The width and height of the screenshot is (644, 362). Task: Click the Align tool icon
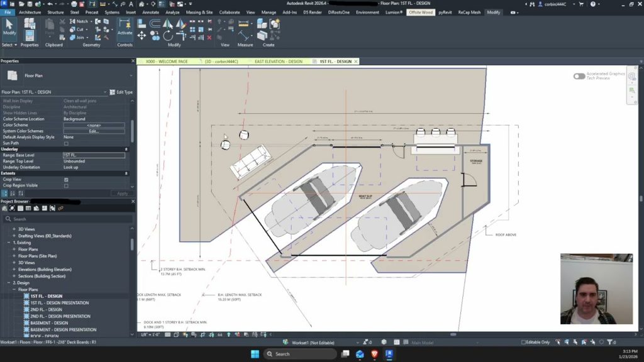point(142,24)
